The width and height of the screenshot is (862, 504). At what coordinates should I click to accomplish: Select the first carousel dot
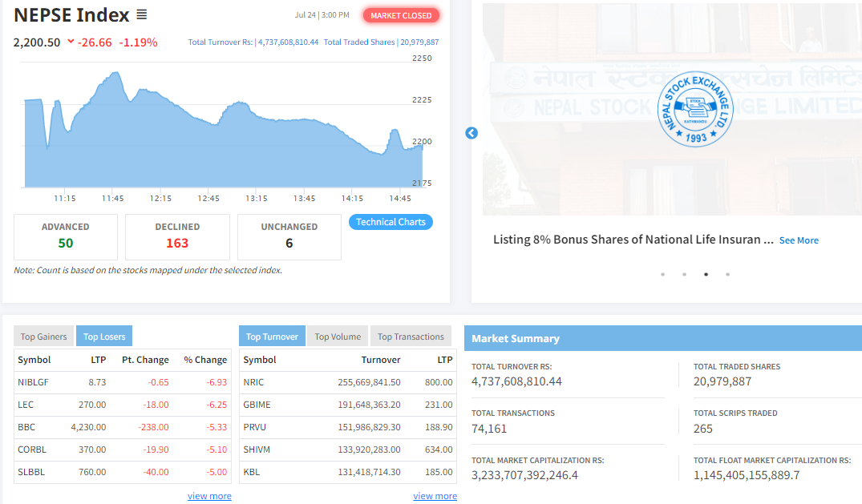[x=663, y=274]
